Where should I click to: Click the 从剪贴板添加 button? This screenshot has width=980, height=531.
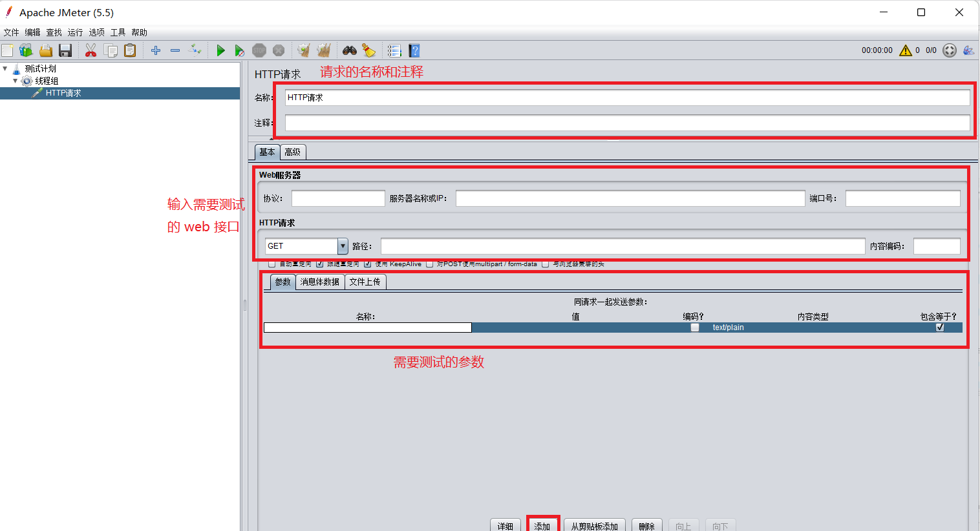pos(595,526)
